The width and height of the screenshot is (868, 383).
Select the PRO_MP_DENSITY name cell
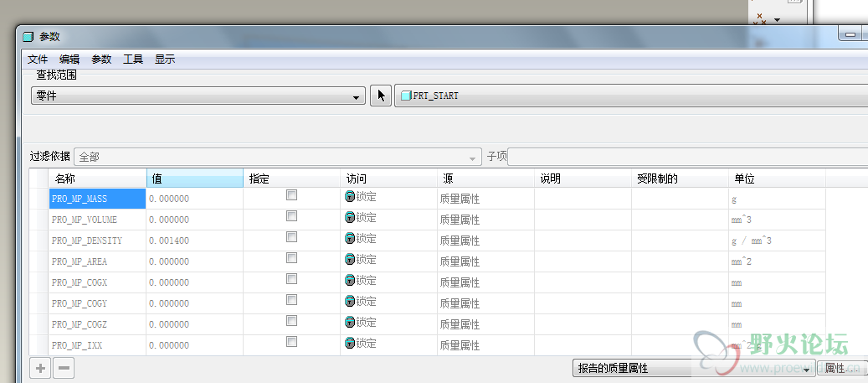tap(97, 241)
